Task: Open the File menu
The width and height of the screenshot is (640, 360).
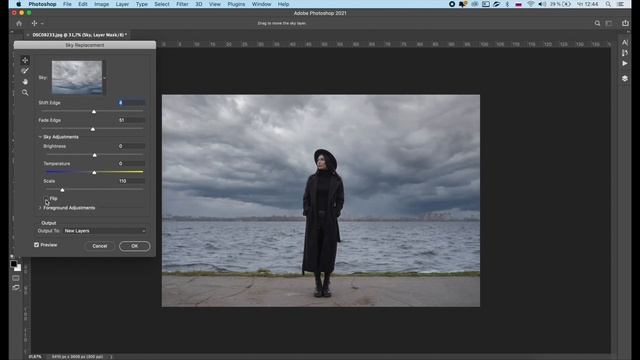Action: point(67,4)
